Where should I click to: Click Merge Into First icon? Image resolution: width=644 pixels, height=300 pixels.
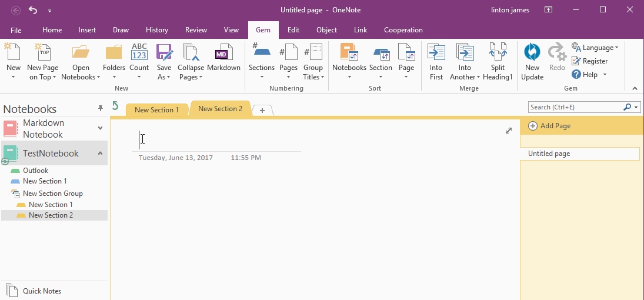[x=436, y=52]
